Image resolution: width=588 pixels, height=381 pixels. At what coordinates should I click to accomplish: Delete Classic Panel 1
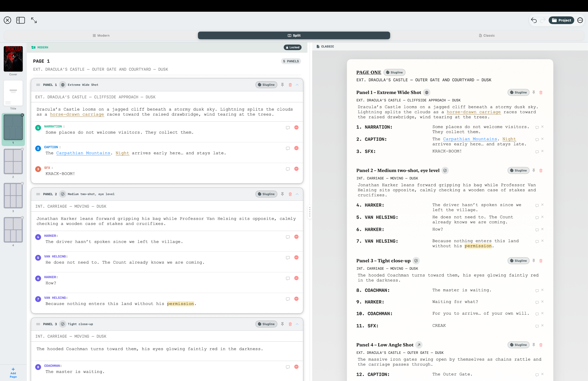click(x=541, y=92)
